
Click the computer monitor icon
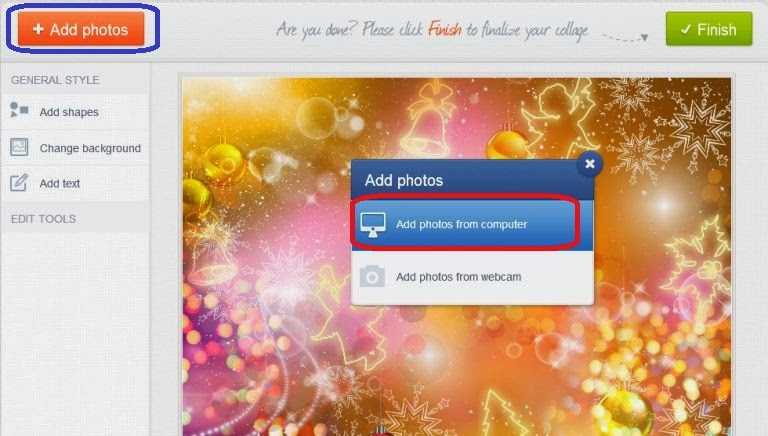pos(373,225)
